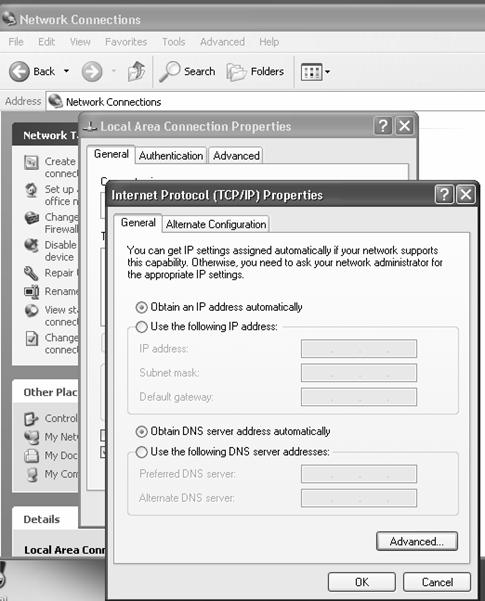The height and width of the screenshot is (601, 485).
Task: Click the Disable network device icon
Action: tap(31, 246)
